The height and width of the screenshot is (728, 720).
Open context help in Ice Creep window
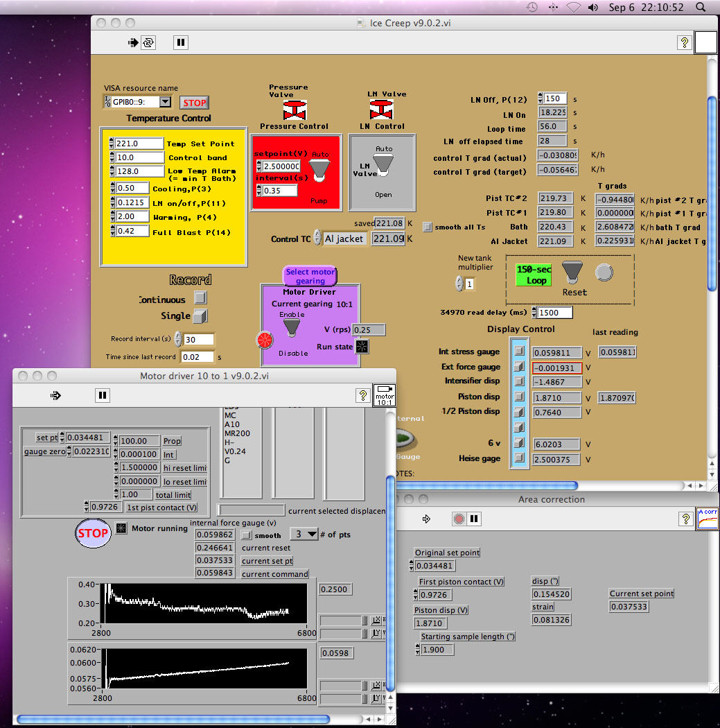(x=683, y=42)
